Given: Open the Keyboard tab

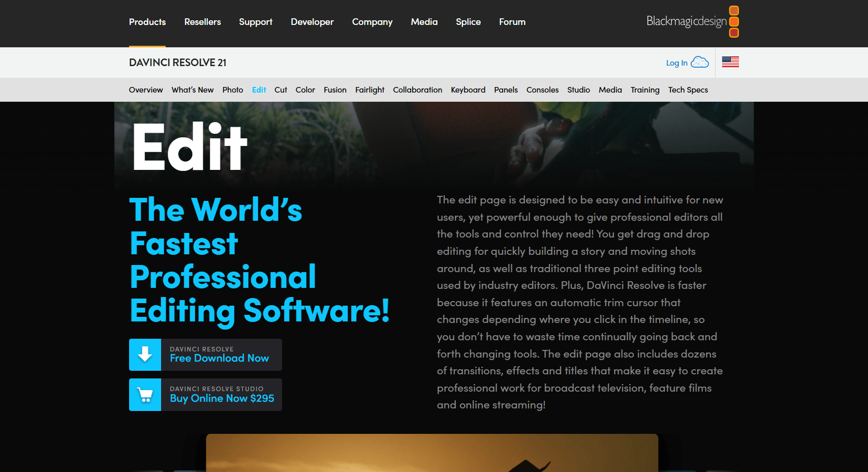Looking at the screenshot, I should pos(468,90).
